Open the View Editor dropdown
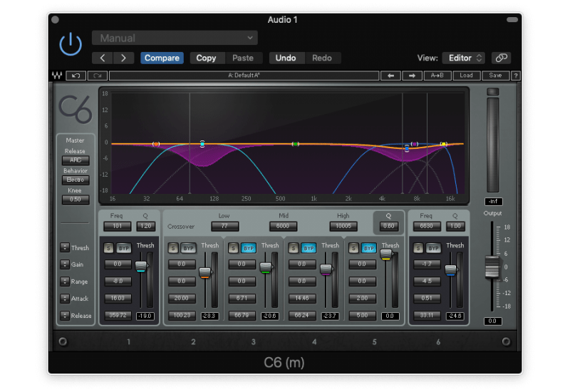This screenshot has width=570, height=392. coord(464,58)
